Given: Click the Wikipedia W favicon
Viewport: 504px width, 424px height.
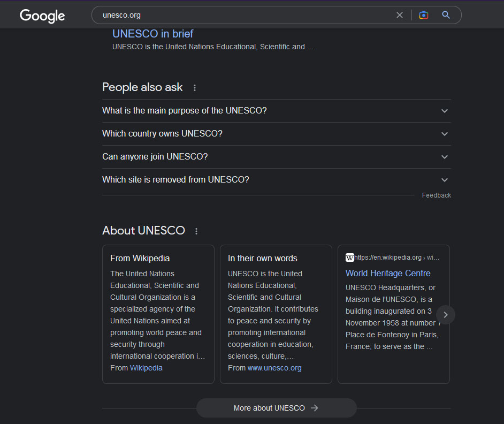Looking at the screenshot, I should 350,258.
